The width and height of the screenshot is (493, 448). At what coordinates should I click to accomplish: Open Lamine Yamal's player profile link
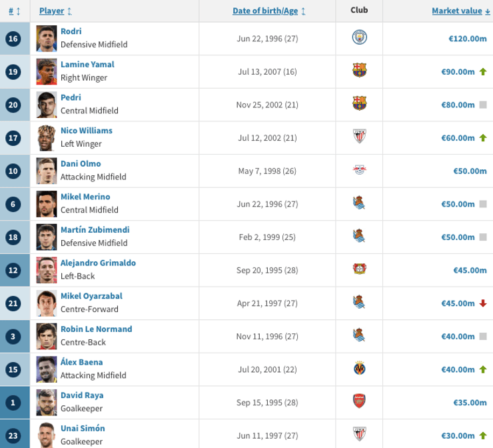tap(87, 65)
